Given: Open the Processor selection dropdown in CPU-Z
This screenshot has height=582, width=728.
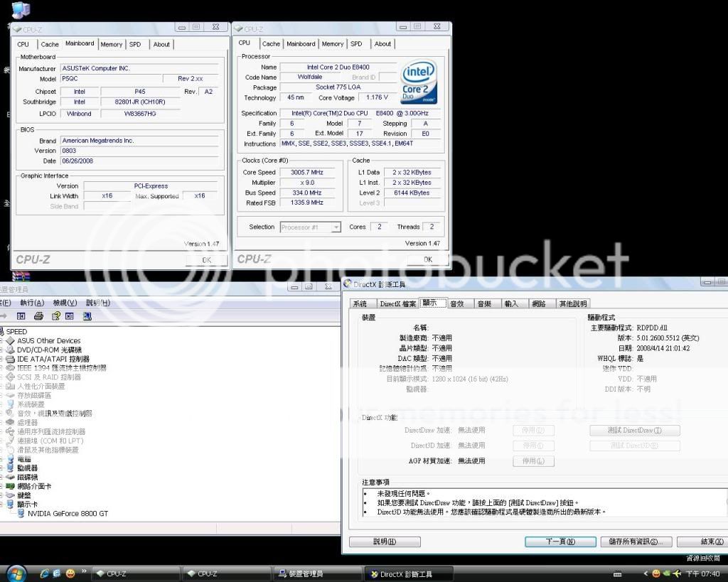Looking at the screenshot, I should (x=336, y=227).
